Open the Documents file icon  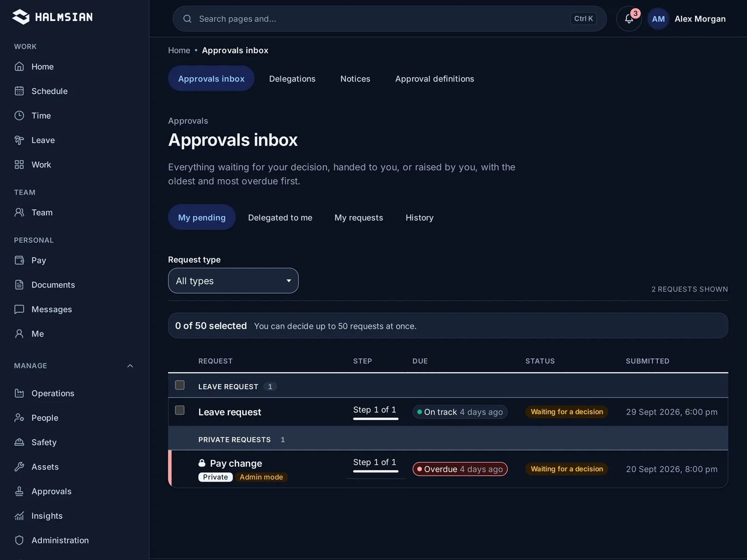click(19, 285)
